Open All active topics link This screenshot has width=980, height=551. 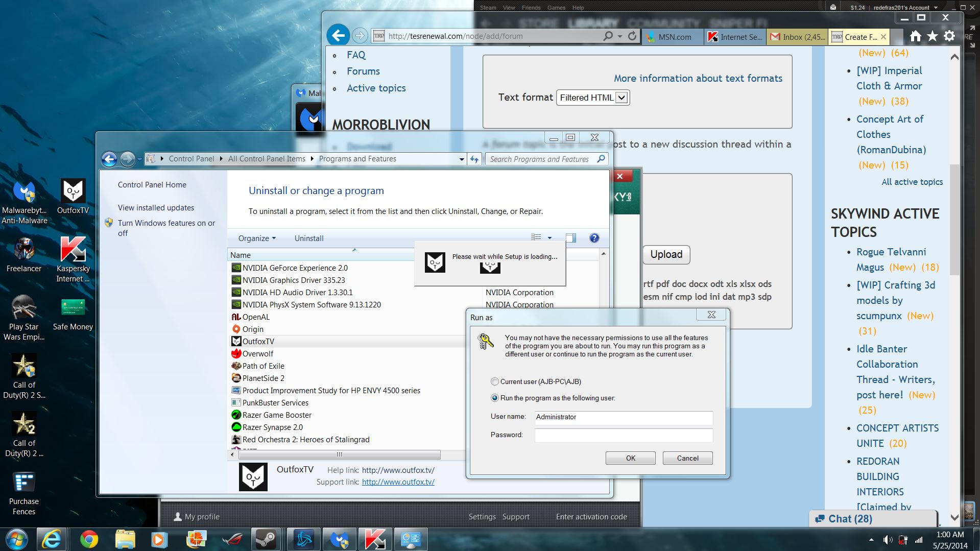click(912, 182)
